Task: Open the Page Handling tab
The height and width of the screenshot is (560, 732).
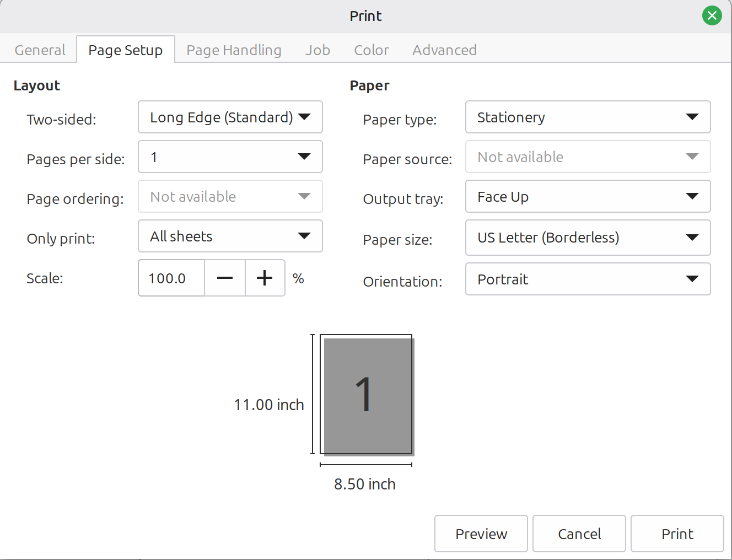Action: [x=234, y=50]
